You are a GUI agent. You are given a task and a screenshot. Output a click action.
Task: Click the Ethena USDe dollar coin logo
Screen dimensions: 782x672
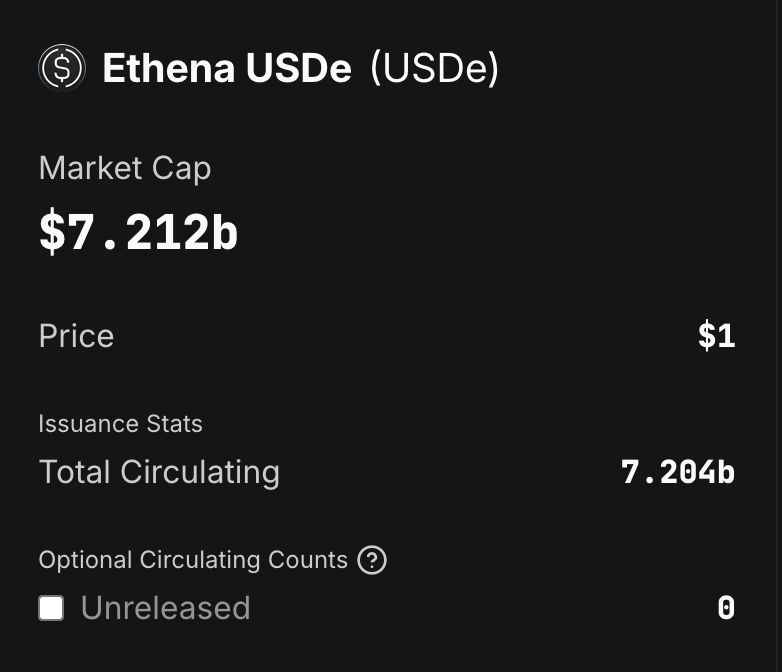pos(62,67)
